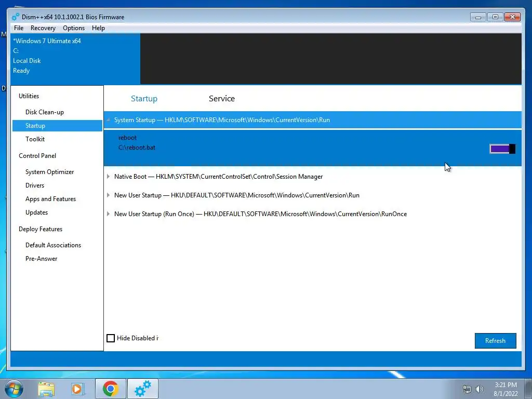Close the Dism++ window
The width and height of the screenshot is (532, 399).
512,17
